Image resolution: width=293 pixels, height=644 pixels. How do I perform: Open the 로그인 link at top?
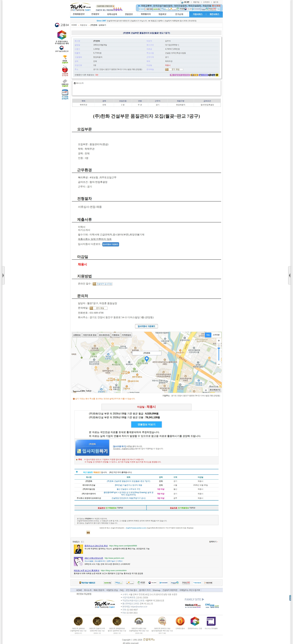187,2
